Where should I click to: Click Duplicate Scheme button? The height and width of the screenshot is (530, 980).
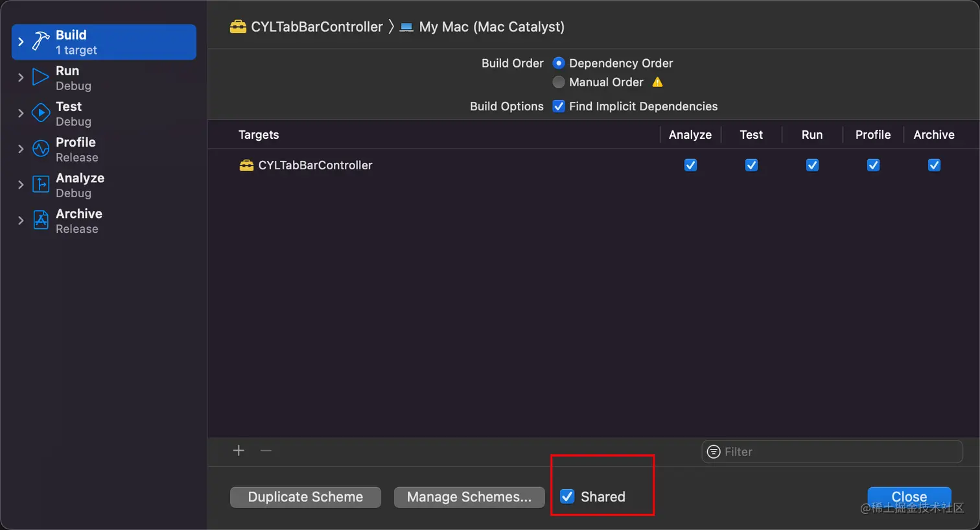305,497
